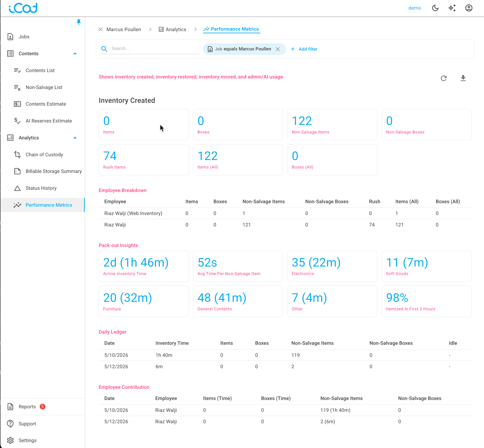Click the Support question mark icon
This screenshot has width=484, height=448.
coord(10,423)
